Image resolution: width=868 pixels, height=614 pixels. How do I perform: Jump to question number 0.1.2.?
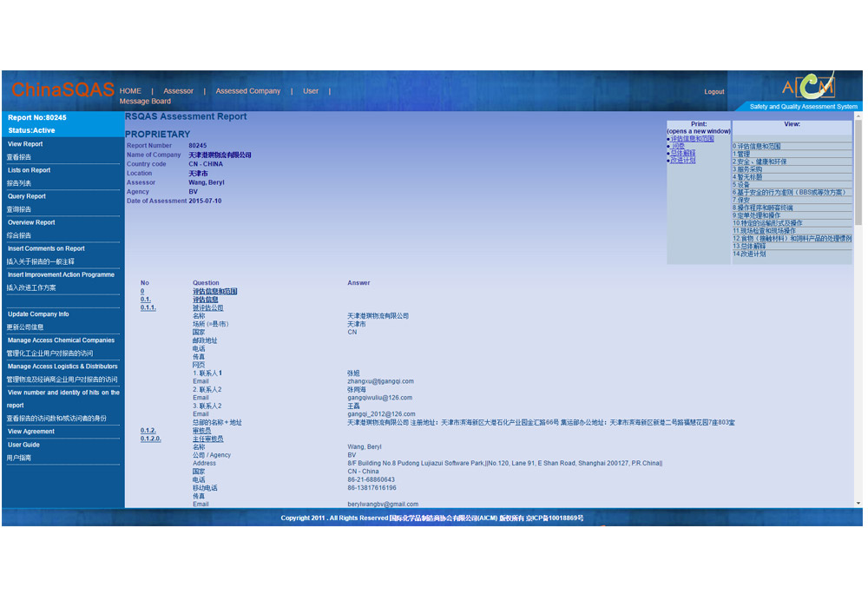point(148,431)
